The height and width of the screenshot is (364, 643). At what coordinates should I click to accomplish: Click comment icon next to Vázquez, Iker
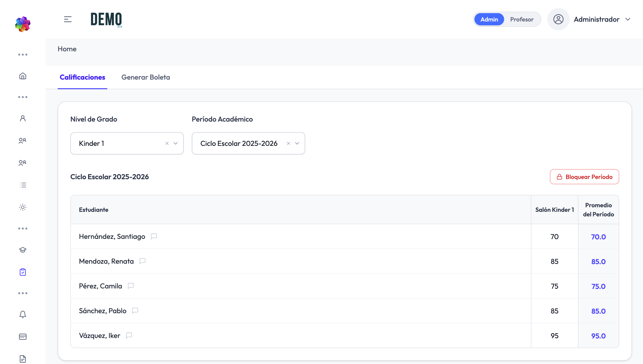[129, 335]
